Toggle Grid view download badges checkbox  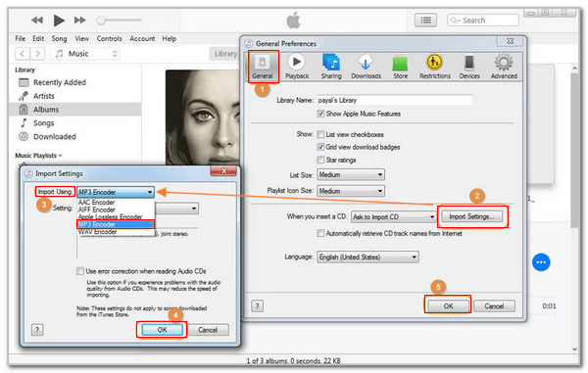point(320,147)
